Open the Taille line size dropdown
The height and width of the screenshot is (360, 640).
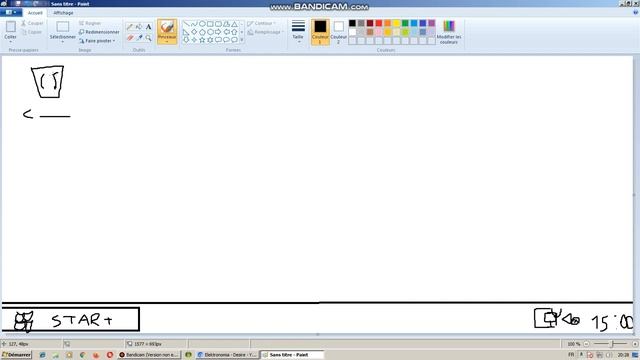click(x=298, y=31)
